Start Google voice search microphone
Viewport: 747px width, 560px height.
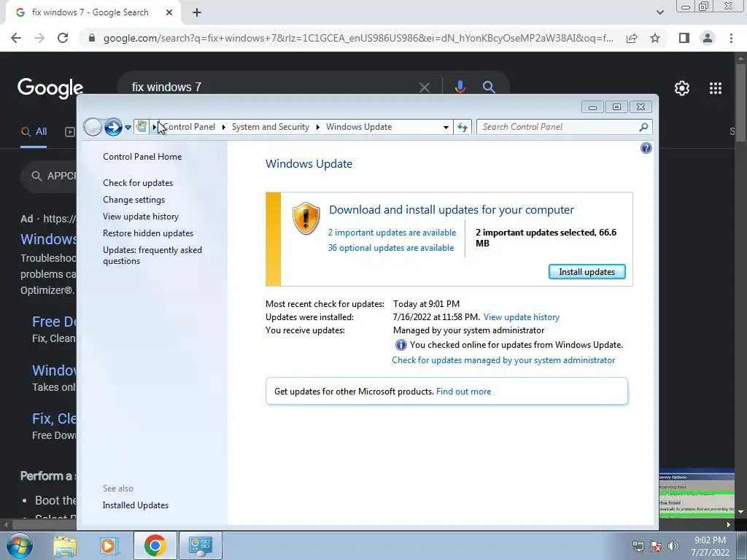[460, 87]
